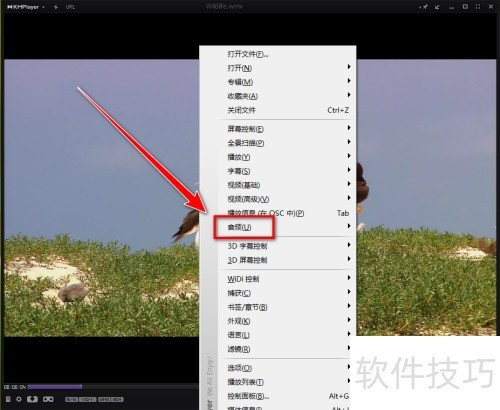This screenshot has width=500, height=410.
Task: Open the control box icon at bottom-left
Action: pos(8,399)
